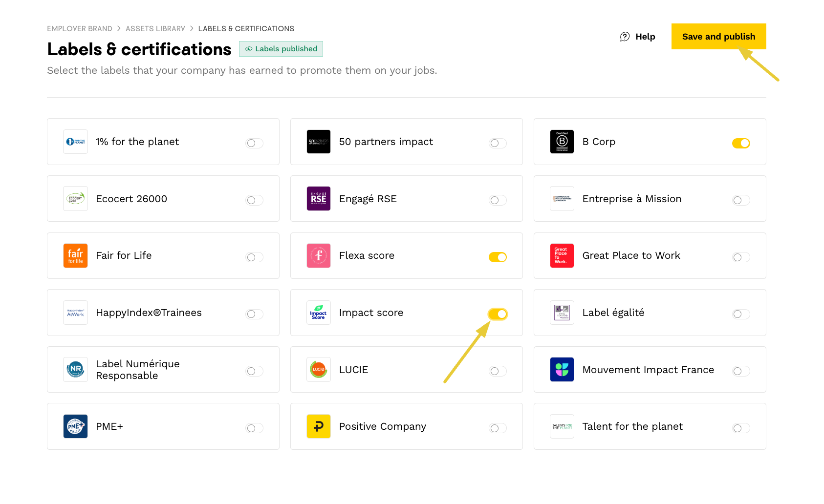Screen dimensions: 824x504
Task: Turn off the Impact score switch
Action: coord(498,314)
